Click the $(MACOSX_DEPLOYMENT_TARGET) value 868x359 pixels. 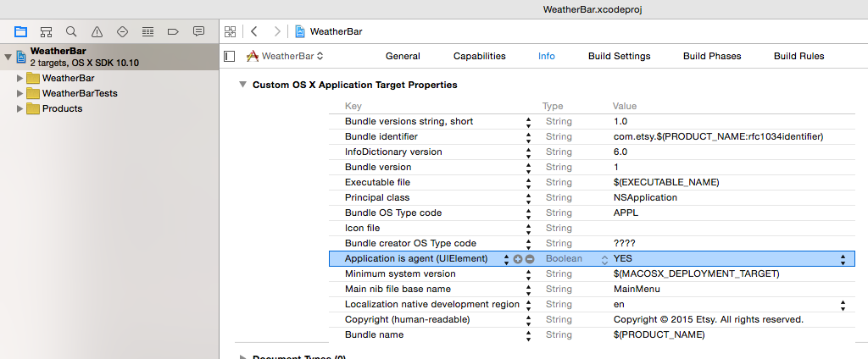pos(697,273)
